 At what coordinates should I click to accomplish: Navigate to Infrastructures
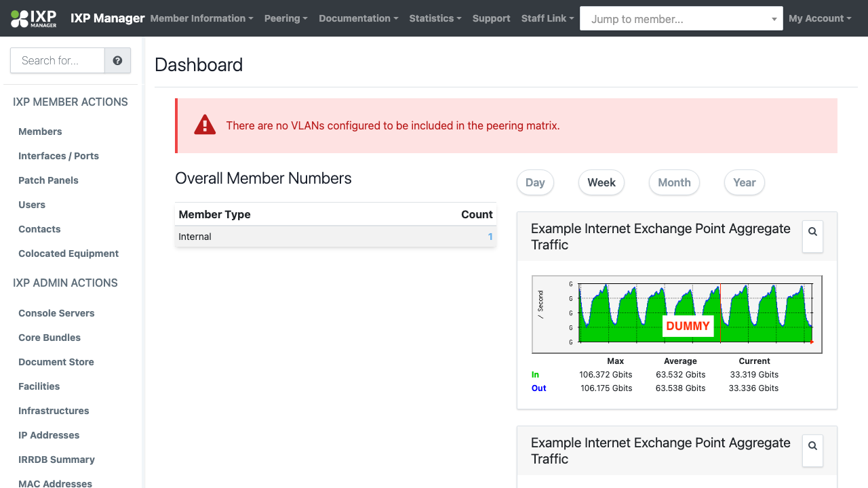54,411
